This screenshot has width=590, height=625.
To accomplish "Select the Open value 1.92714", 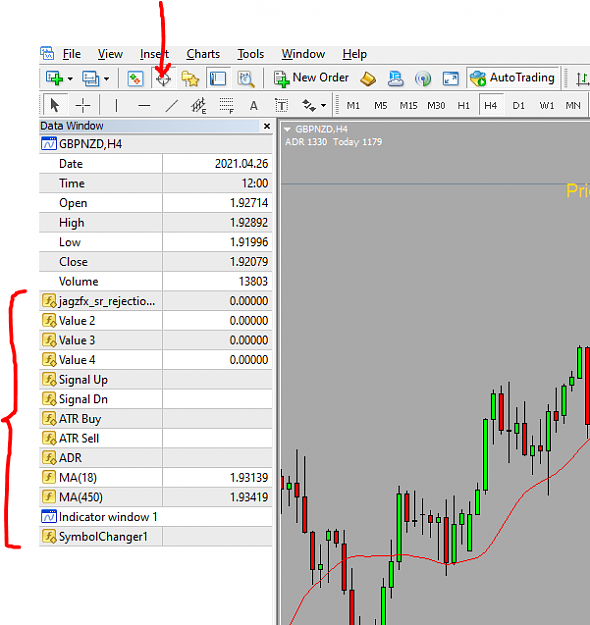I will point(249,203).
